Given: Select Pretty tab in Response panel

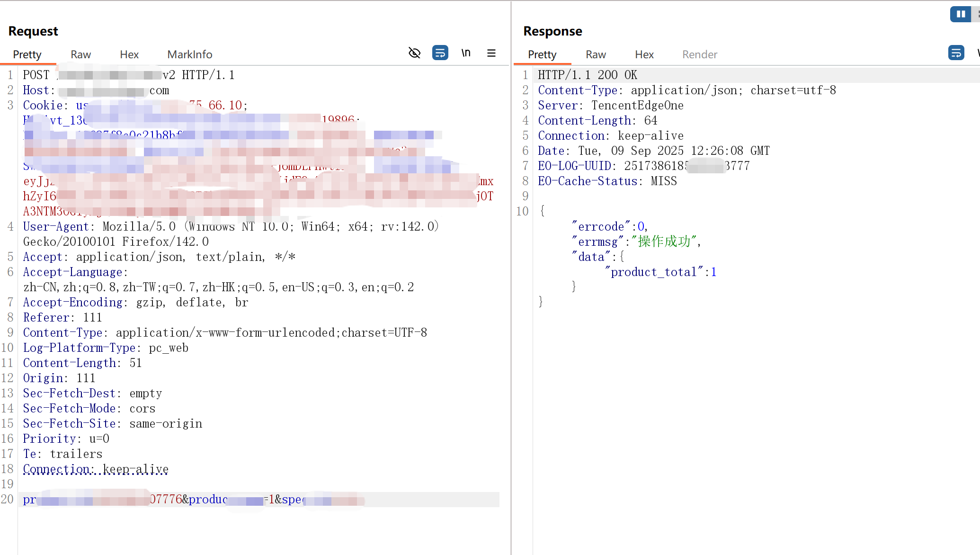Looking at the screenshot, I should (x=542, y=54).
